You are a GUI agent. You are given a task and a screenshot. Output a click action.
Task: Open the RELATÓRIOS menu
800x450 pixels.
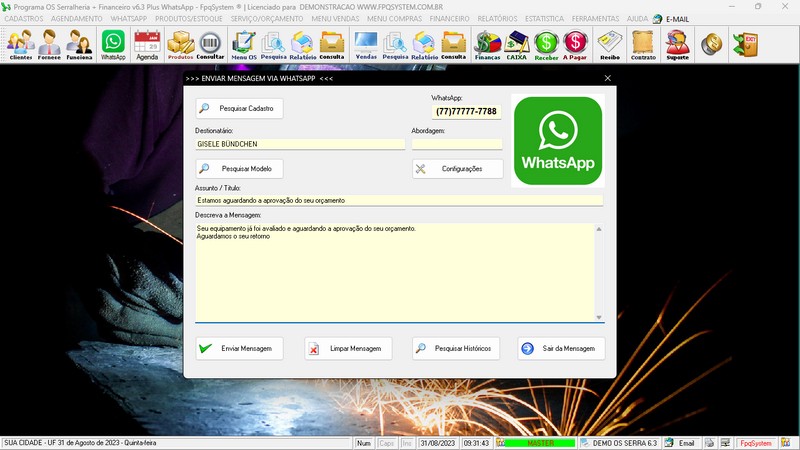tap(497, 19)
